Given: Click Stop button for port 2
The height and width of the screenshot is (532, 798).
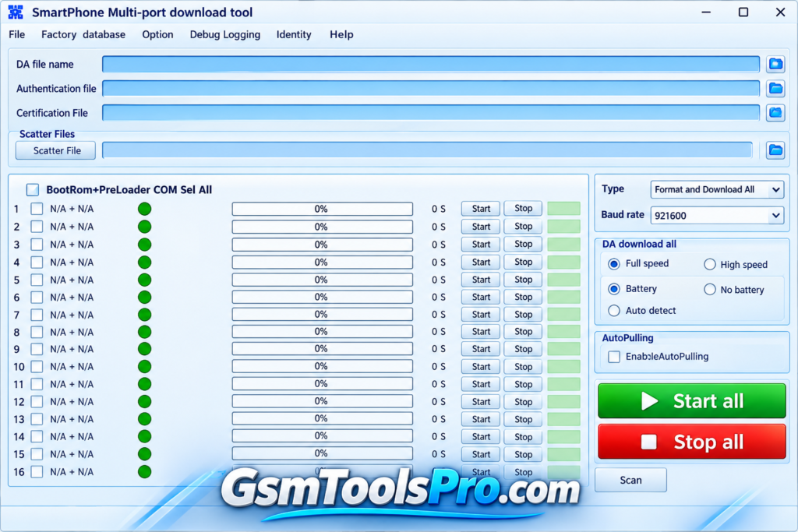Looking at the screenshot, I should 523,227.
